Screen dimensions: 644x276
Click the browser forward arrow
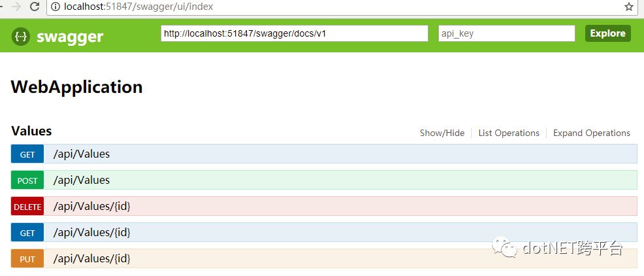[x=16, y=7]
